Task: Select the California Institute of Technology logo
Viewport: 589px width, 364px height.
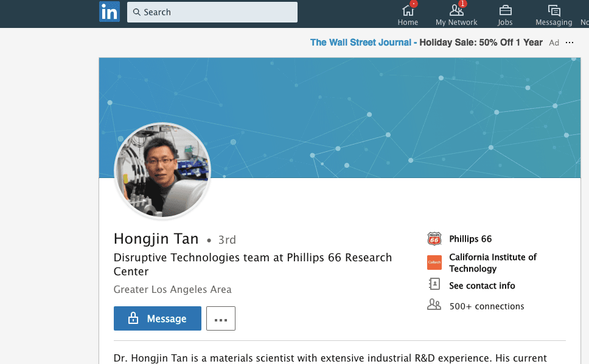Action: [434, 263]
